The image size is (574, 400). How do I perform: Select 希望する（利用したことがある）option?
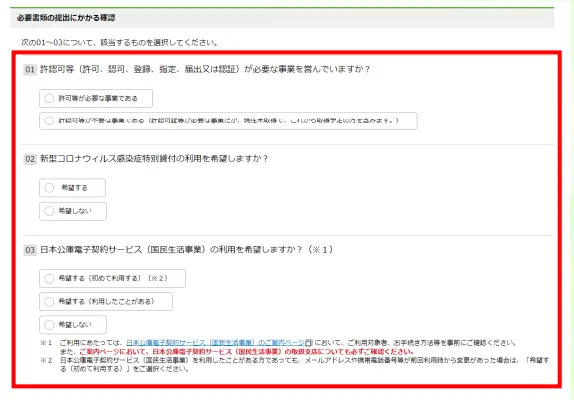[x=106, y=302]
